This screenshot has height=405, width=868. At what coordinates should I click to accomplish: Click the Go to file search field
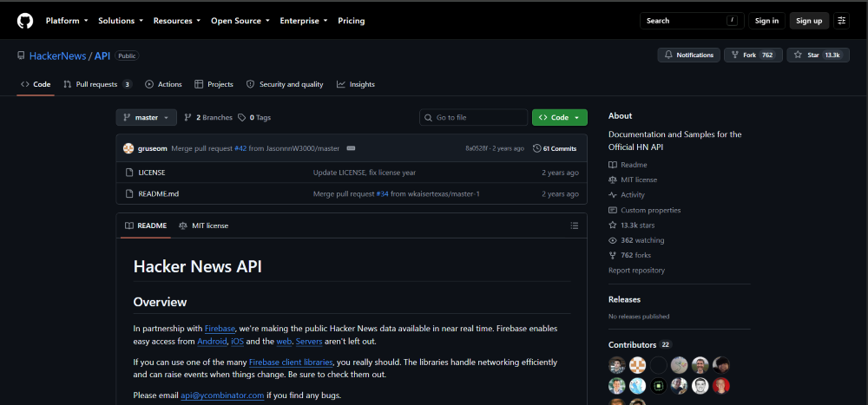click(473, 117)
